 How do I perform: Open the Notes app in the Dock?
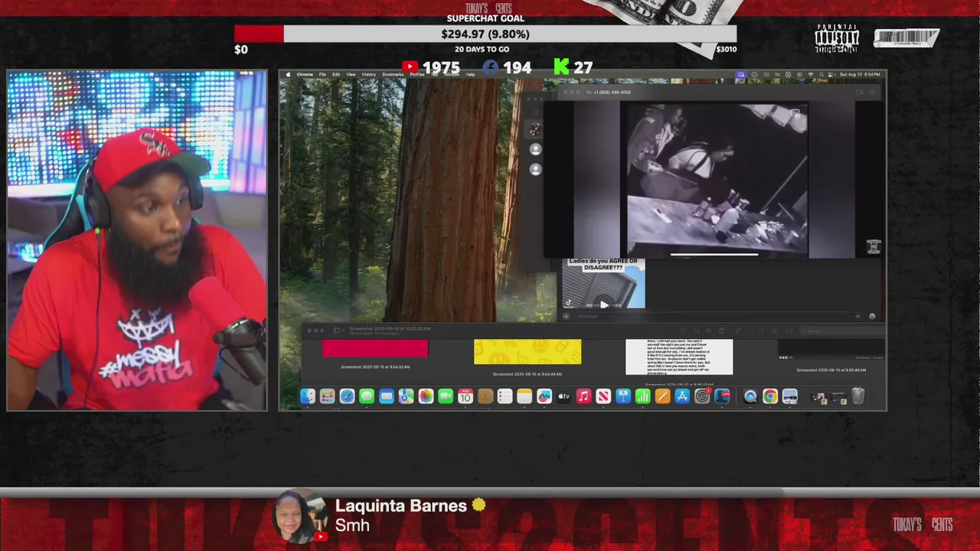524,396
